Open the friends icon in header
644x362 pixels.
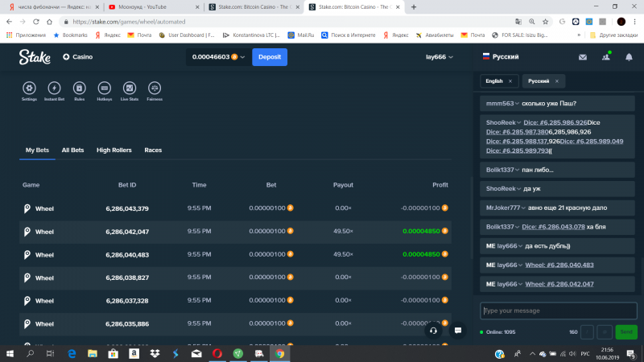click(x=606, y=57)
